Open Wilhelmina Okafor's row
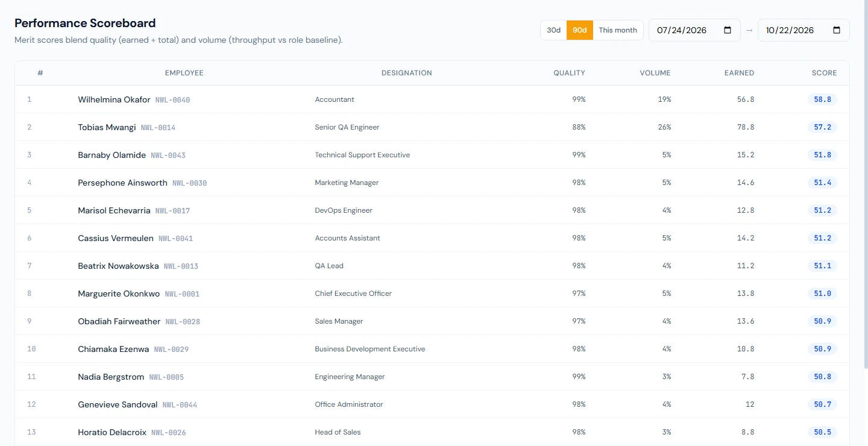The image size is (868, 446). (x=432, y=99)
